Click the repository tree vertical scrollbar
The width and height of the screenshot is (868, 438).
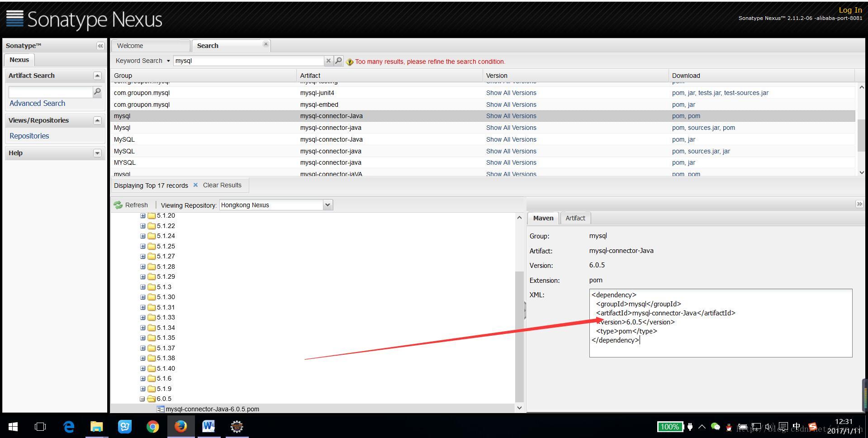tap(519, 336)
